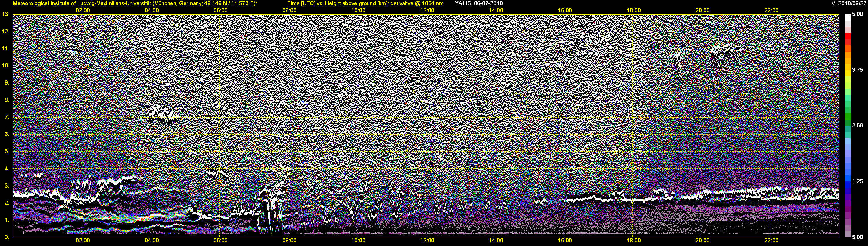Click the 7. km height axis label
Screen dimensions: 868x246
coord(7,117)
